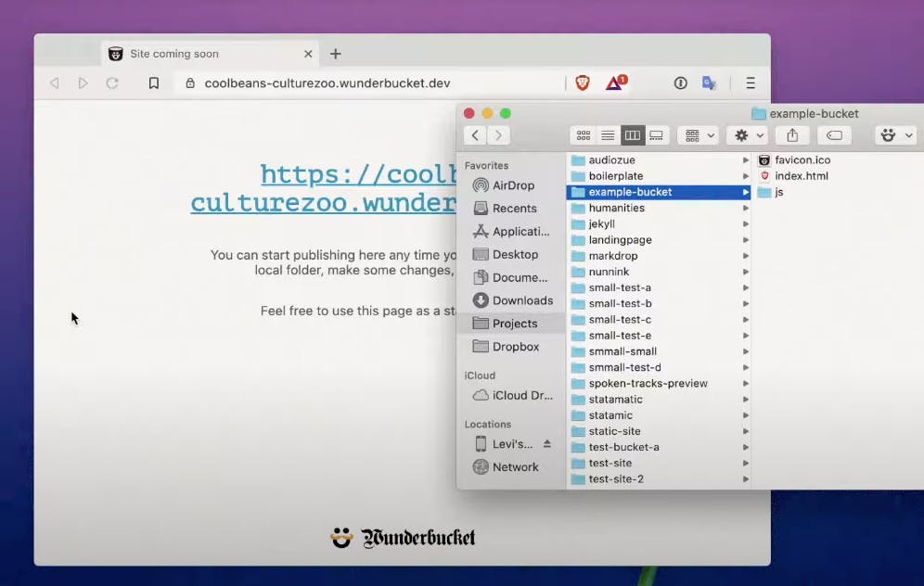The height and width of the screenshot is (586, 924).
Task: Switch Finder to gallery view
Action: [x=657, y=135]
